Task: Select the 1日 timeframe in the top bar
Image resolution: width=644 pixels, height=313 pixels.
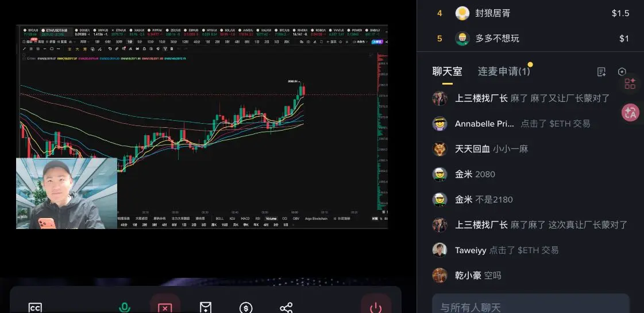Action: 257,42
